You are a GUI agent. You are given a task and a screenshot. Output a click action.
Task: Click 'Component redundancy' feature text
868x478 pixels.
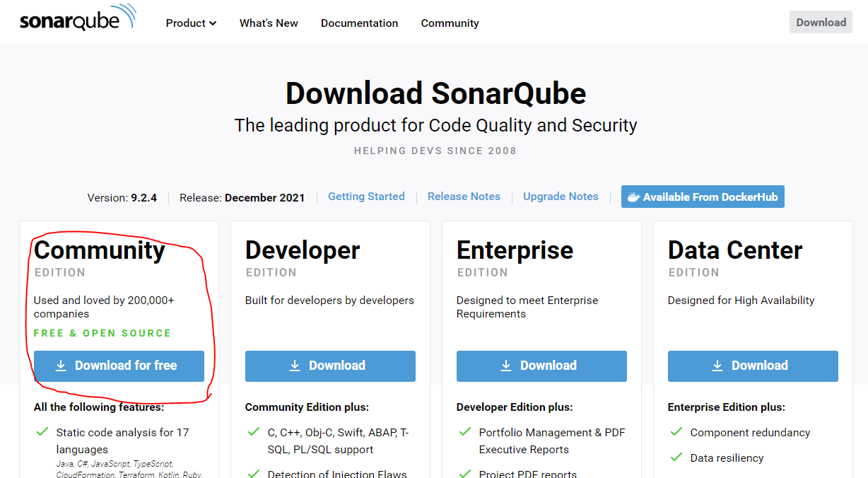(x=750, y=433)
